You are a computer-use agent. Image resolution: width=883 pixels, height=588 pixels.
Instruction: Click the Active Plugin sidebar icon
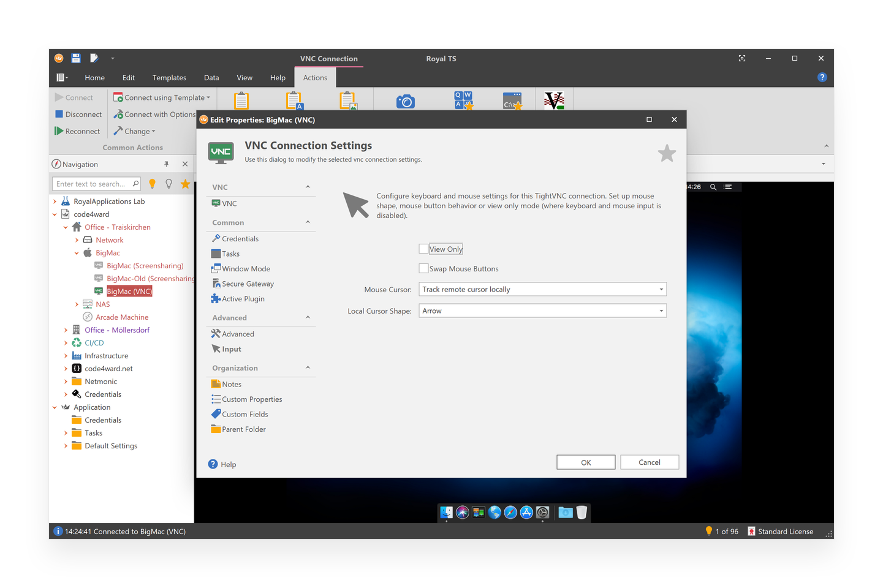(242, 298)
